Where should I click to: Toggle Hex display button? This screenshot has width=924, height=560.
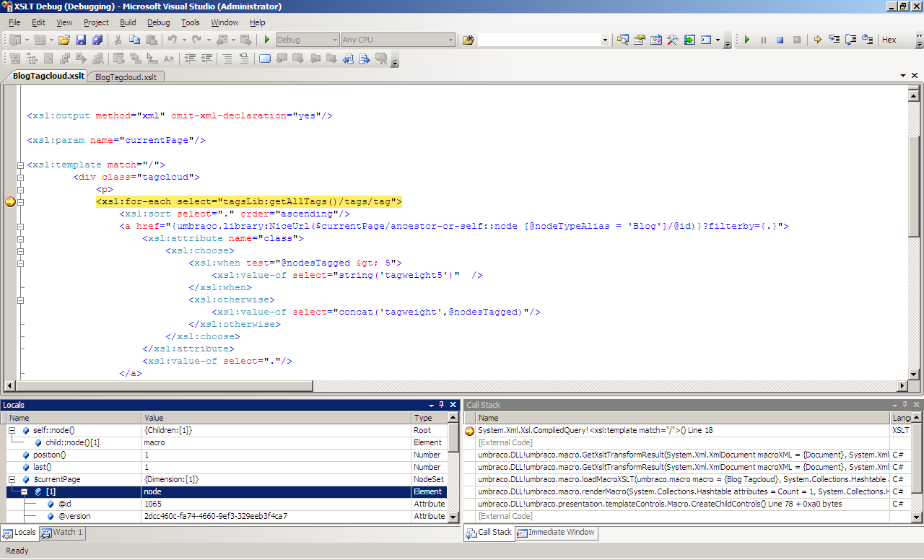889,40
